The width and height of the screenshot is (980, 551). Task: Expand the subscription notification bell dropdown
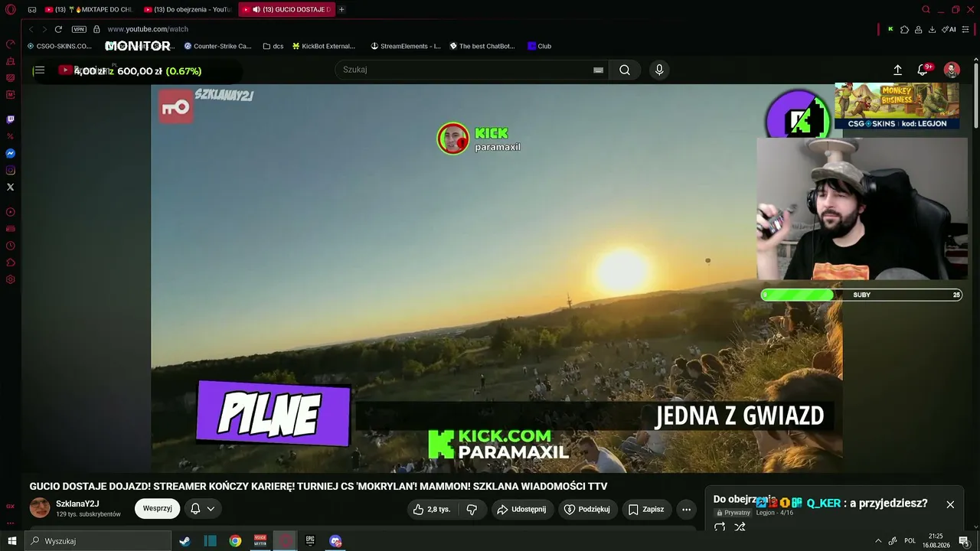click(x=203, y=509)
